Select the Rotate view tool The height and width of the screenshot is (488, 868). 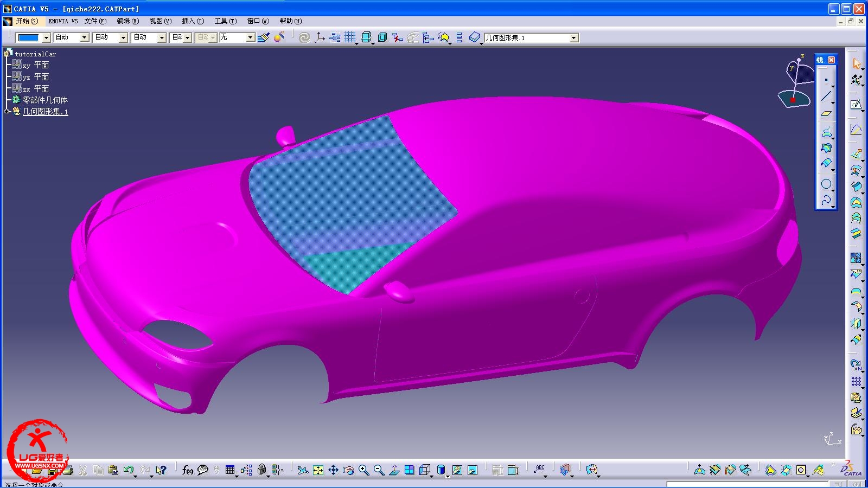348,470
